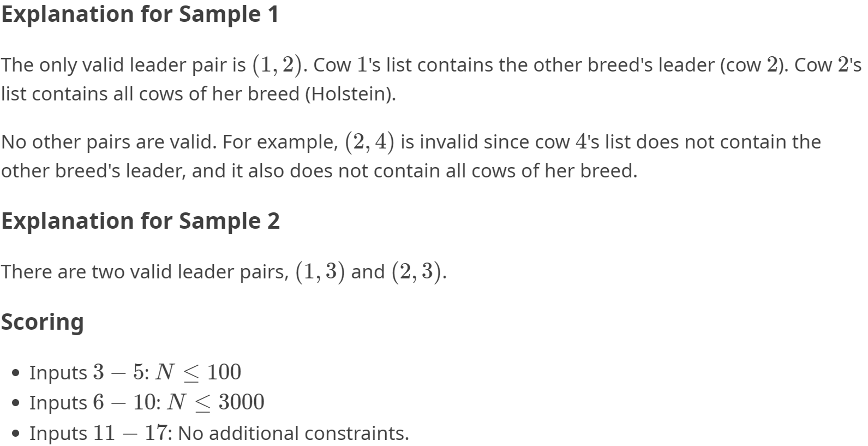
Task: Click the "No additional constraints." text
Action: tap(293, 433)
